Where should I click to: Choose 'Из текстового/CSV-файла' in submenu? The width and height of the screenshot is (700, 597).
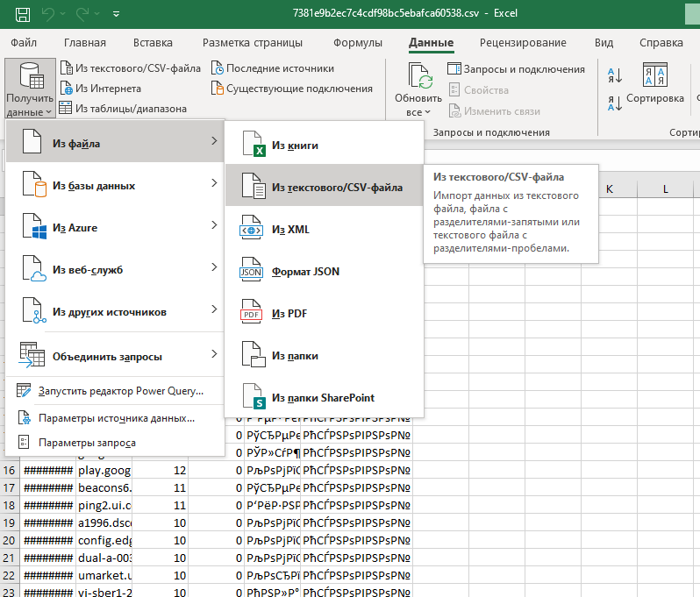coord(337,188)
